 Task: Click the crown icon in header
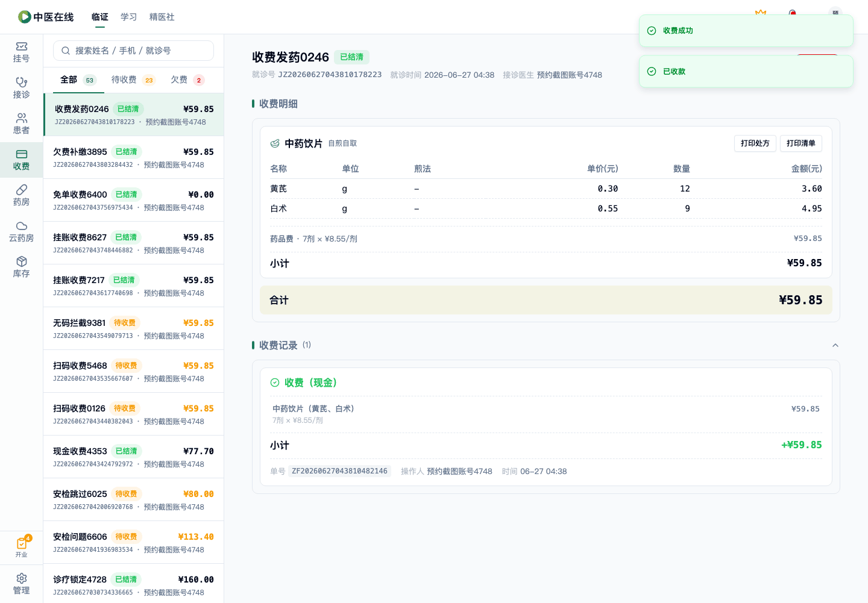tap(761, 12)
